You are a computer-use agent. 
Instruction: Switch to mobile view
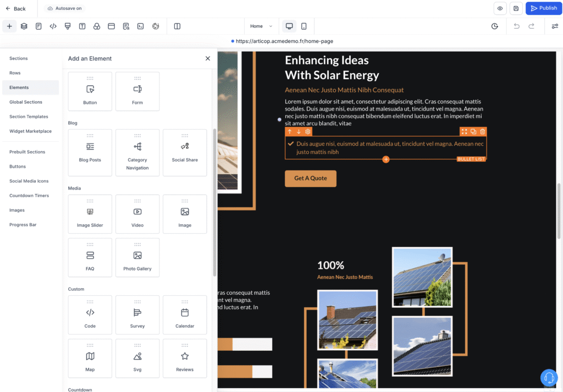pos(303,26)
